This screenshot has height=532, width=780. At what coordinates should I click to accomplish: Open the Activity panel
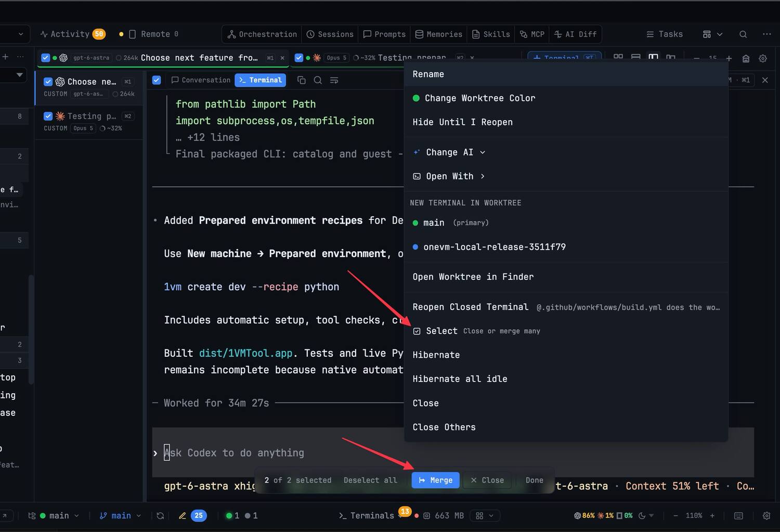(x=72, y=34)
